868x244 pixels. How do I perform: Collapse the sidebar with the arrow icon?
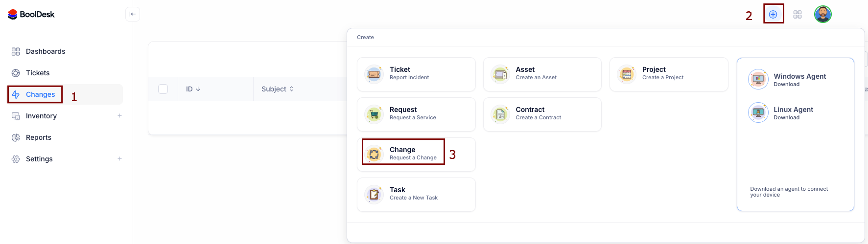coord(133,14)
